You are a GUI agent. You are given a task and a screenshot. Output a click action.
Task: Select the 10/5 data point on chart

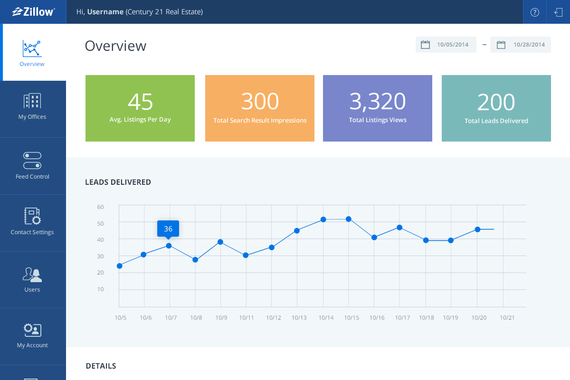coord(120,266)
